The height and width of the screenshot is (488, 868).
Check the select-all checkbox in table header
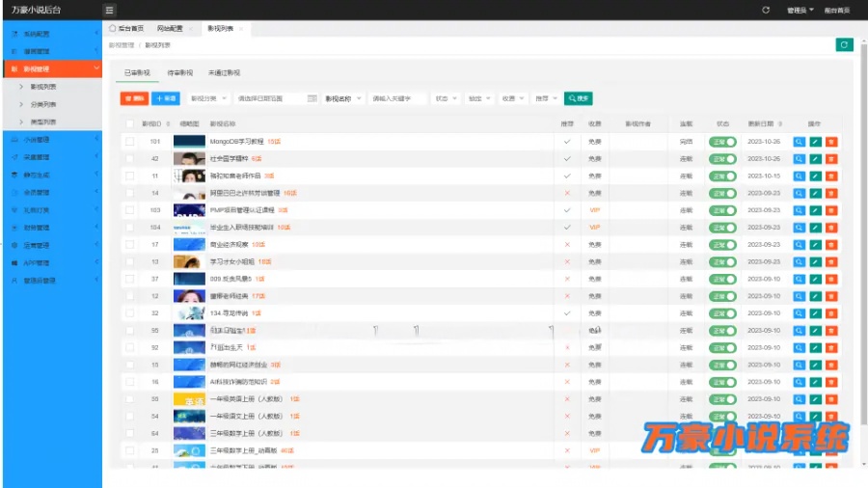coord(129,124)
